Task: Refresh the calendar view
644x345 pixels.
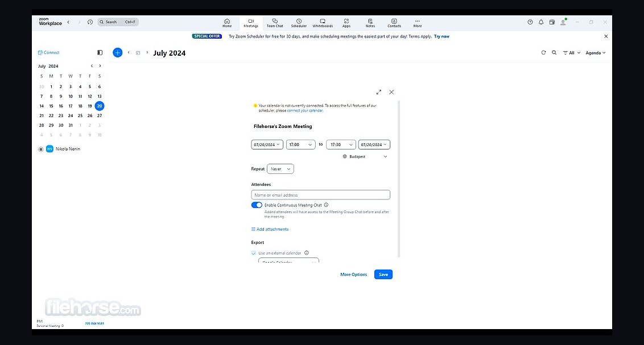Action: point(543,52)
